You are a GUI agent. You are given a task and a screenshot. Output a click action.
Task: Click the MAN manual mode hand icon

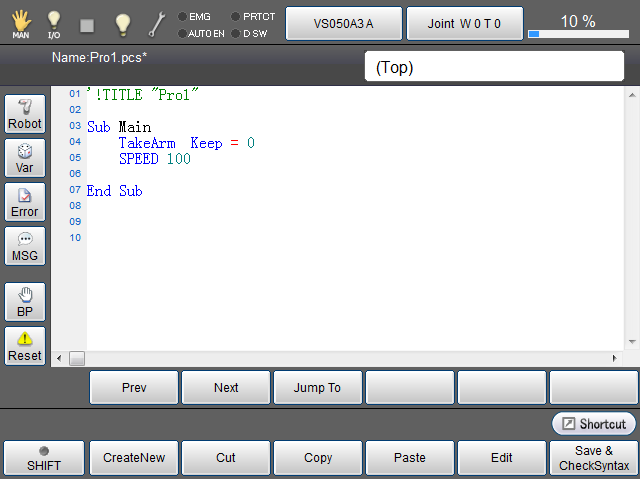(x=20, y=22)
